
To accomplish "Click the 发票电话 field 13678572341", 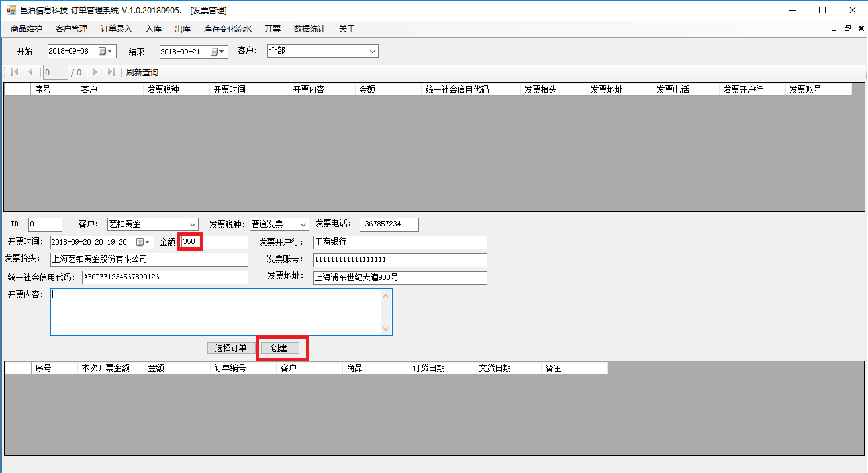I will 389,224.
